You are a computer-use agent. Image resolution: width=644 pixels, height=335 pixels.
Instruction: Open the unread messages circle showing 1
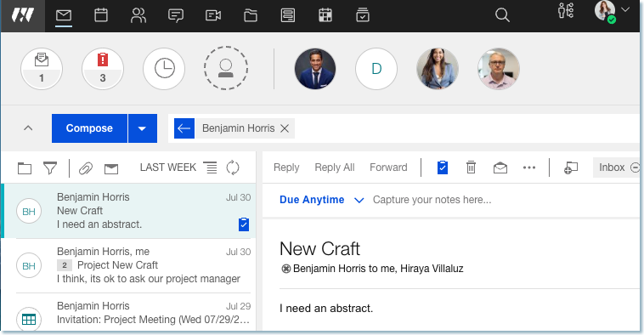(x=42, y=69)
